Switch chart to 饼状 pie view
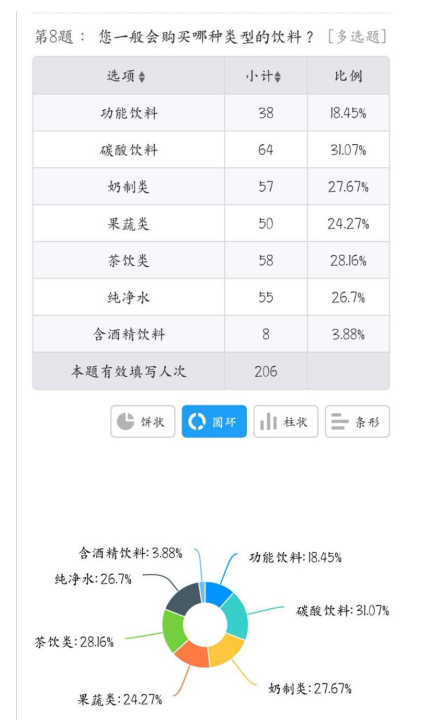423x723 pixels. pyautogui.click(x=143, y=421)
